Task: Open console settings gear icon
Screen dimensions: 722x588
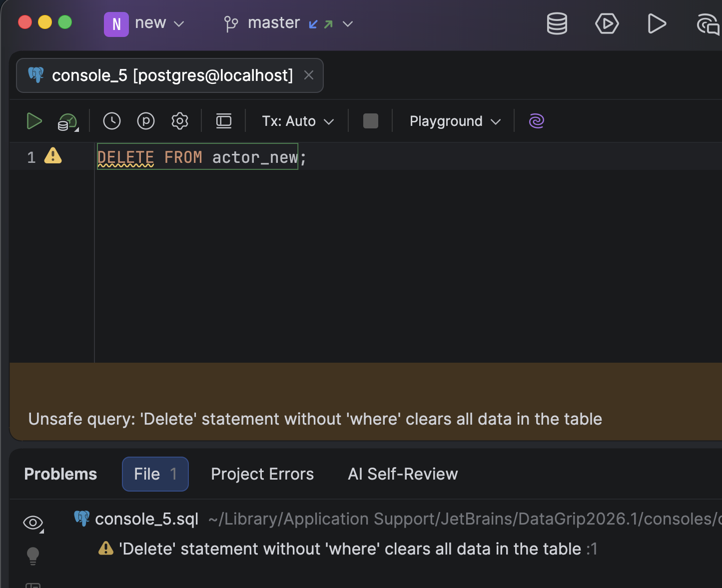Action: (180, 121)
